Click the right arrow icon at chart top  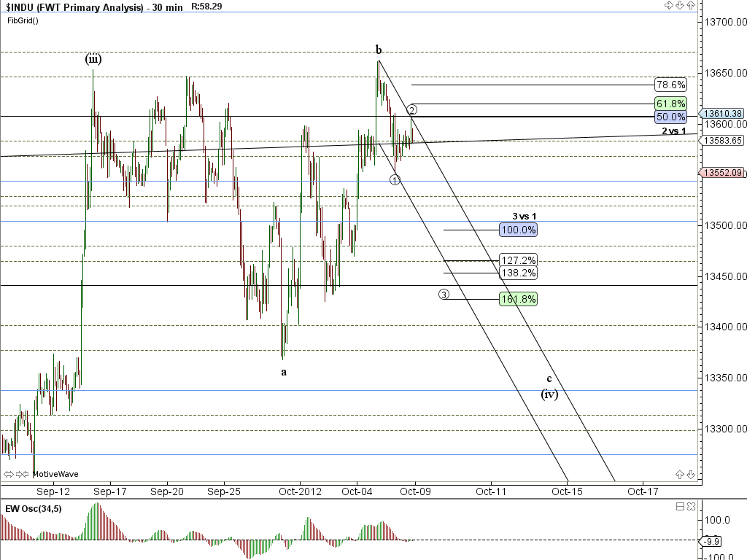[668, 5]
